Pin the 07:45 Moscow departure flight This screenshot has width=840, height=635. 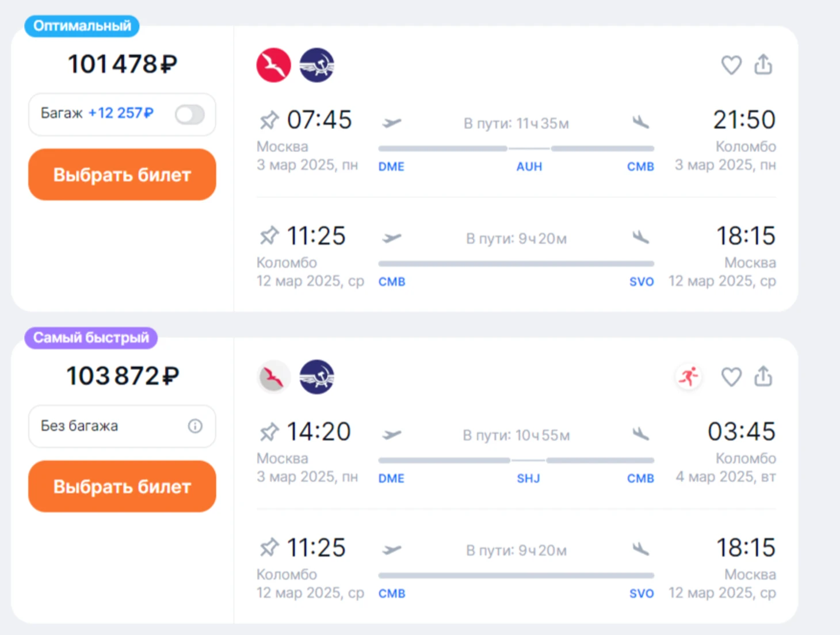click(269, 120)
